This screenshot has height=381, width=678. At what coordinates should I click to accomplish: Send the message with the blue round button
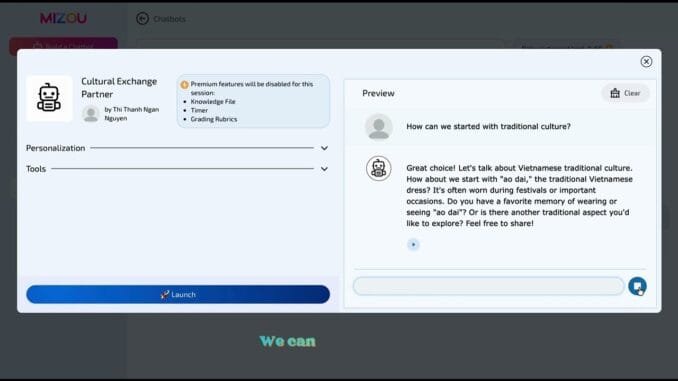pos(637,286)
